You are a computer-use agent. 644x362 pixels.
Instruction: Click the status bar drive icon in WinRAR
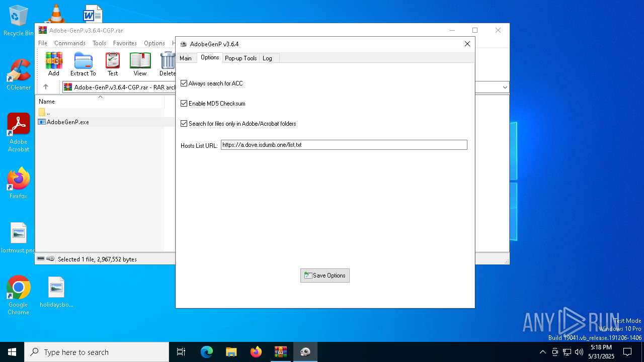[41, 259]
